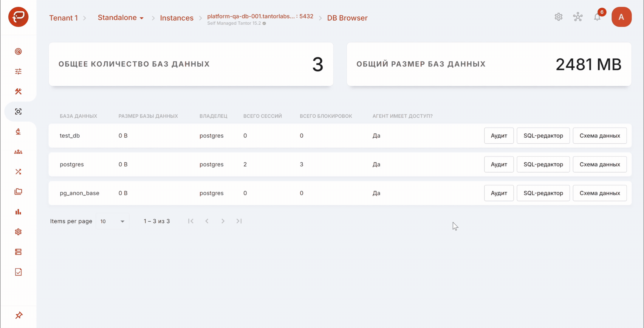Navigate to Tenant 1 breadcrumb
This screenshot has height=328, width=644.
[64, 18]
